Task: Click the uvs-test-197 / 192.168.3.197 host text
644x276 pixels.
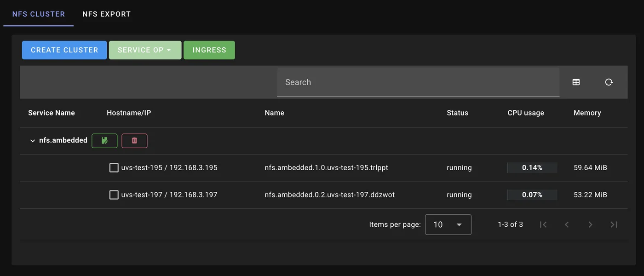Action: click(169, 195)
